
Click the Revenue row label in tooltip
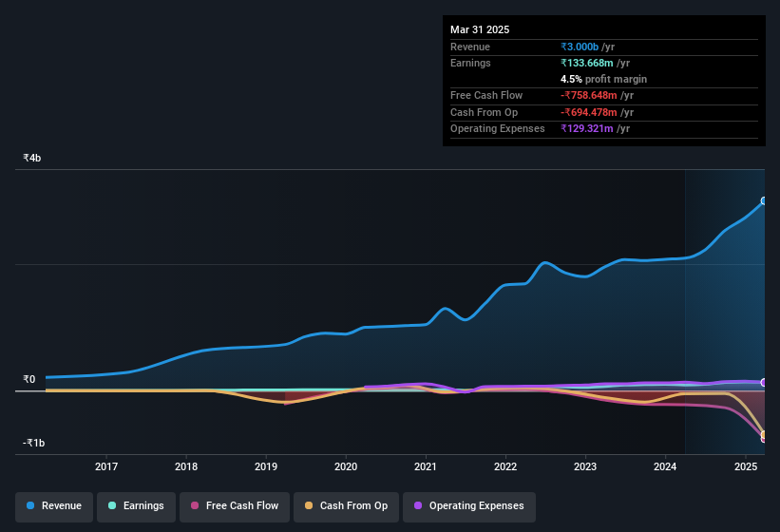pyautogui.click(x=470, y=47)
